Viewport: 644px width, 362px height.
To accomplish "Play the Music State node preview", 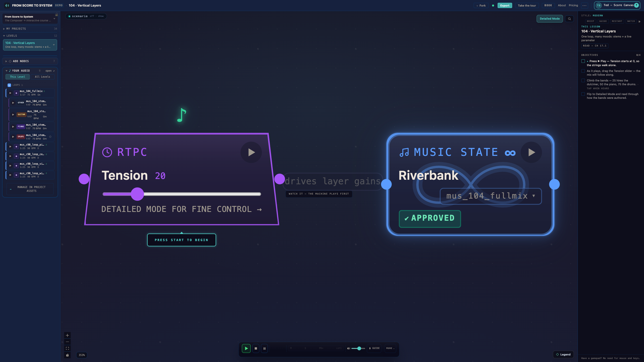I will (x=531, y=152).
